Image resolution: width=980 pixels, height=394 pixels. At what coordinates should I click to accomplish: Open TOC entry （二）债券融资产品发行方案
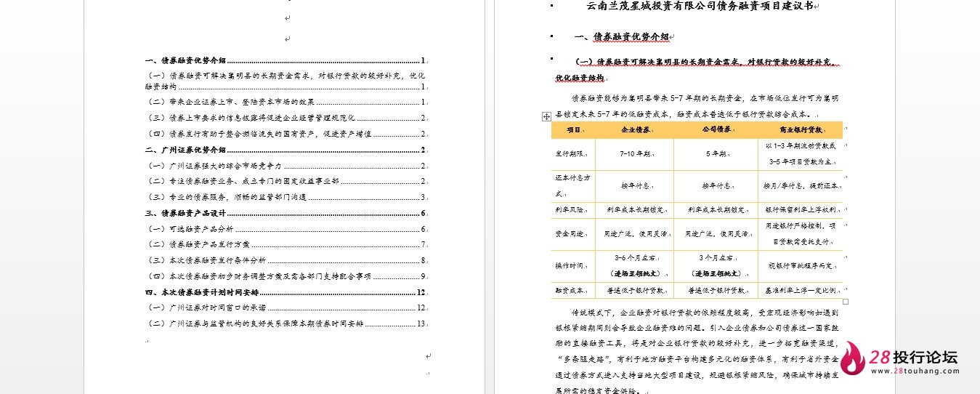(x=286, y=244)
